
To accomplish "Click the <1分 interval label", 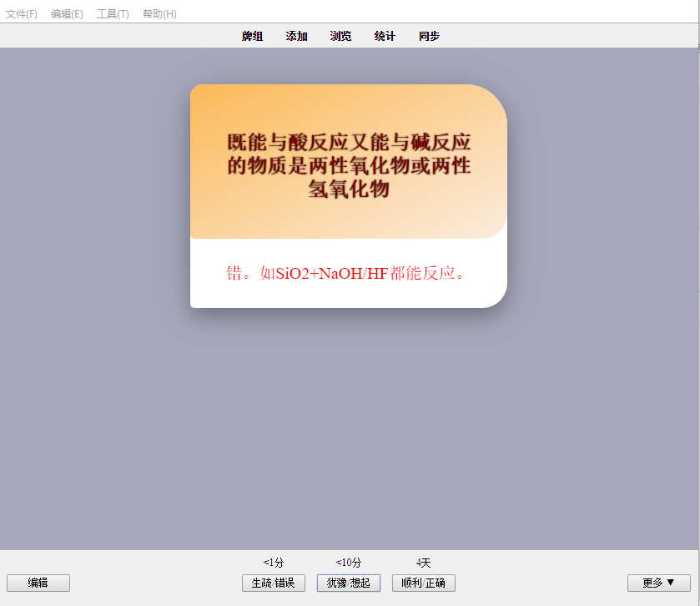I will tap(273, 563).
